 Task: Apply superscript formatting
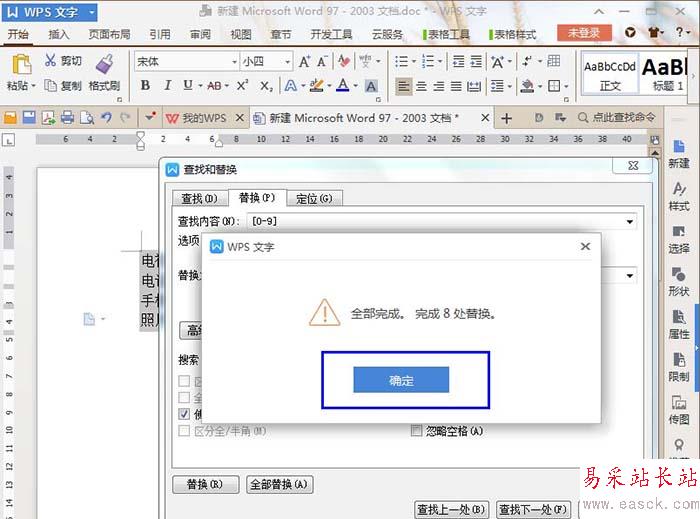point(242,85)
